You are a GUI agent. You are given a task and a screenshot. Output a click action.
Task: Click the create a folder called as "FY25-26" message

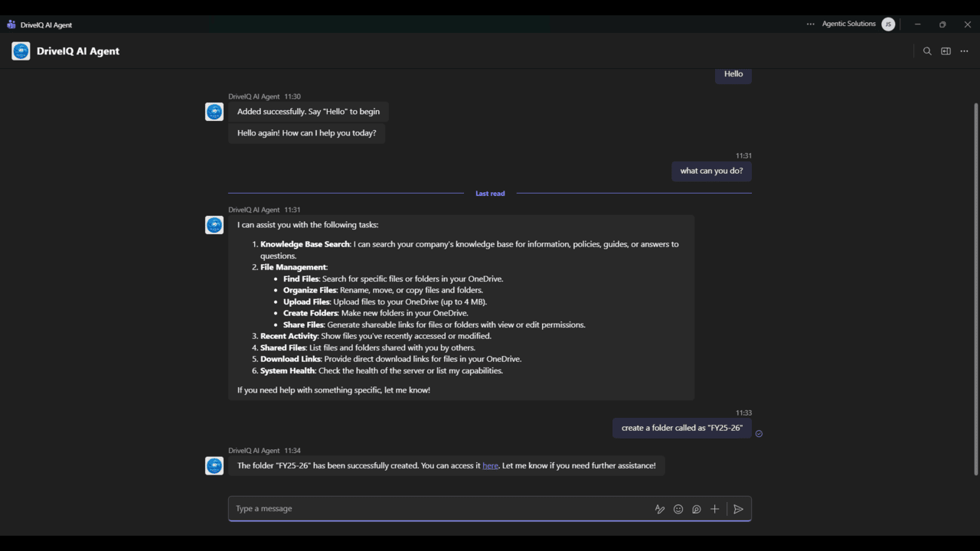681,428
